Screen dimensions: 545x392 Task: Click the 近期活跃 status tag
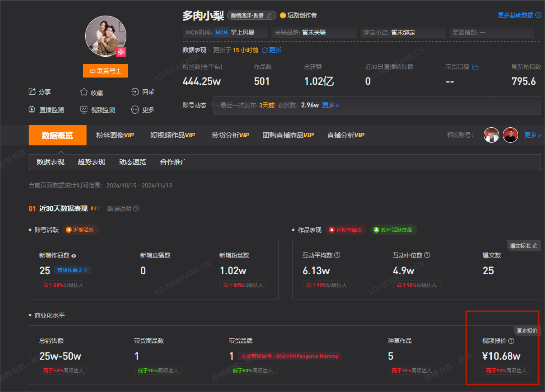click(x=80, y=230)
